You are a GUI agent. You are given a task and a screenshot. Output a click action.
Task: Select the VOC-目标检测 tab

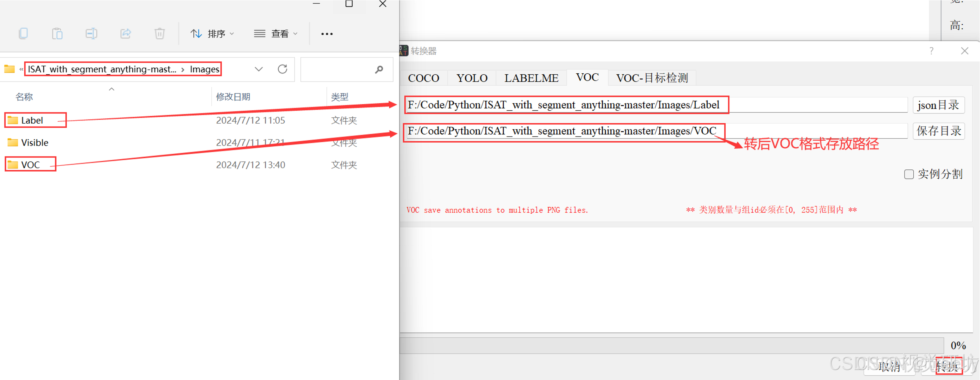pos(652,78)
